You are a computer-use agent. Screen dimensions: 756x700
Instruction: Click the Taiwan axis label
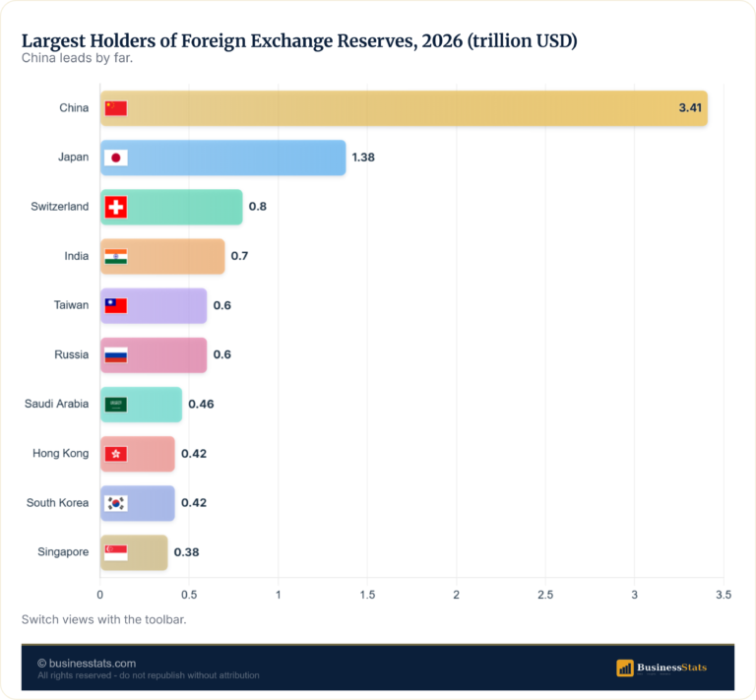[x=71, y=305]
